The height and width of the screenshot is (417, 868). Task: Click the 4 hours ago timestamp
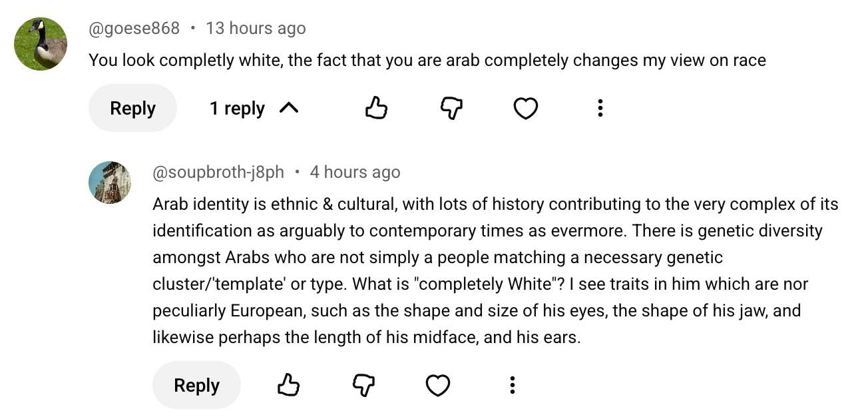coord(355,173)
